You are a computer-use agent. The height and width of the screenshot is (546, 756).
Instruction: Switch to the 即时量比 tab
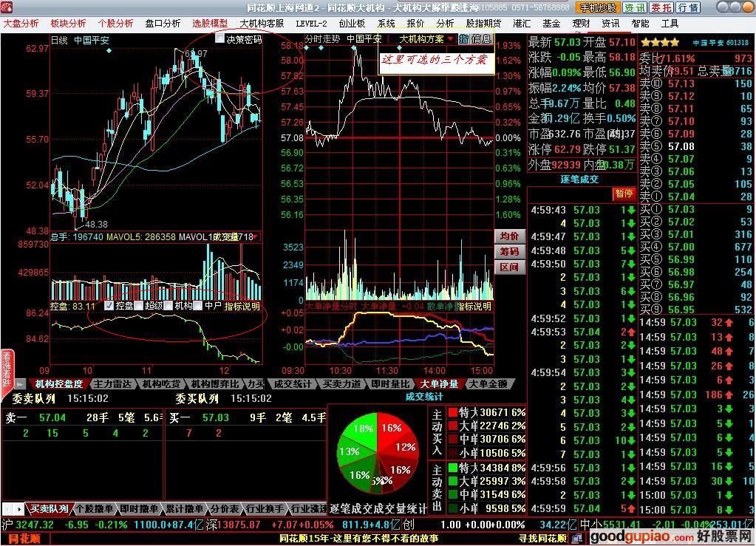tap(390, 384)
